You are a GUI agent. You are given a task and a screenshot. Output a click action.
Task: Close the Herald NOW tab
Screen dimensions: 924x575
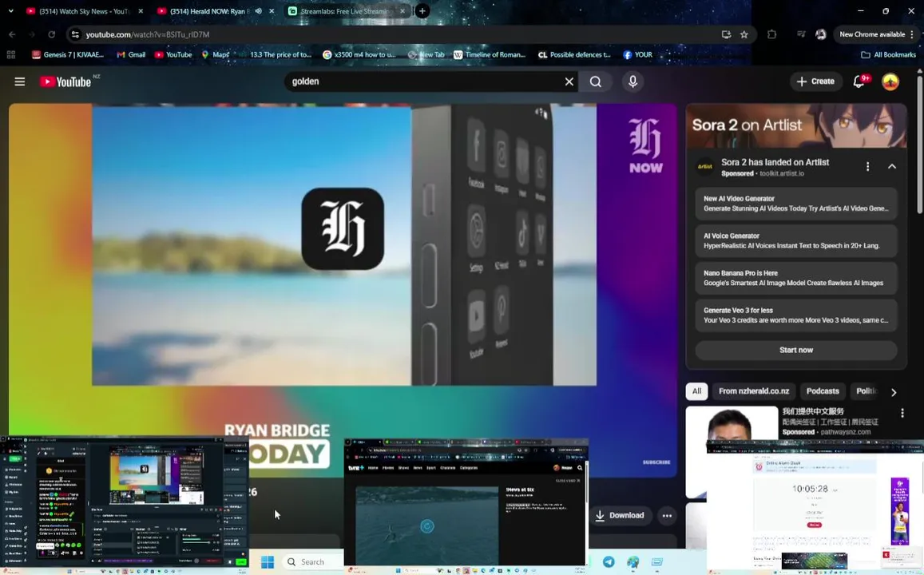point(271,10)
